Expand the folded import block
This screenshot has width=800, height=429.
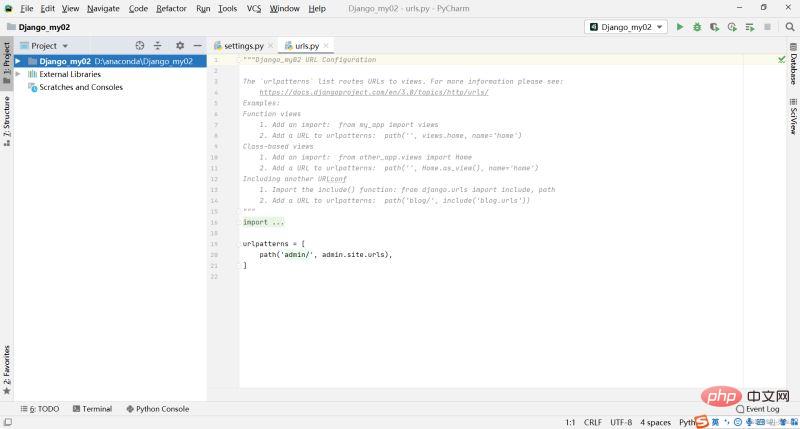pos(263,222)
